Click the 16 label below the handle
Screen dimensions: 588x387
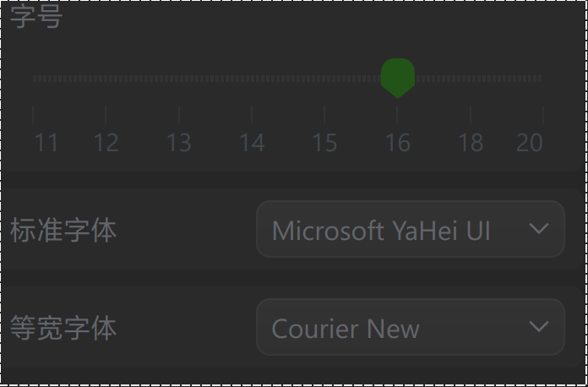(398, 142)
